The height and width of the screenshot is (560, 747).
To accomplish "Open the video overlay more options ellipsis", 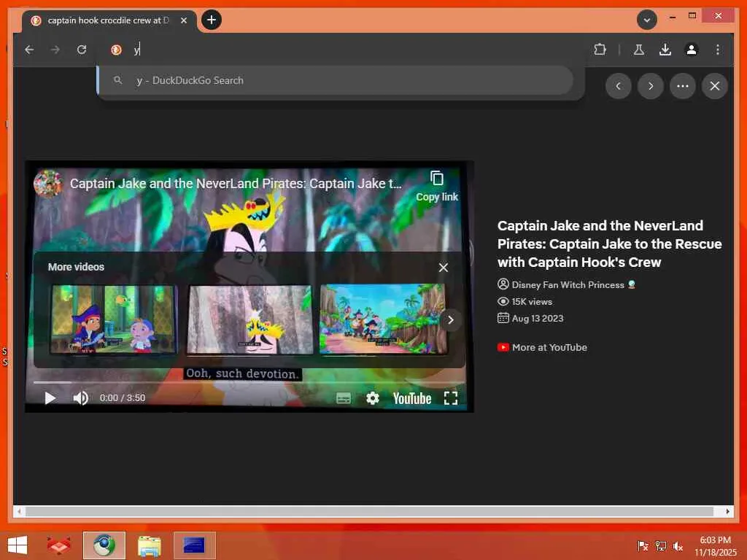I will point(683,86).
